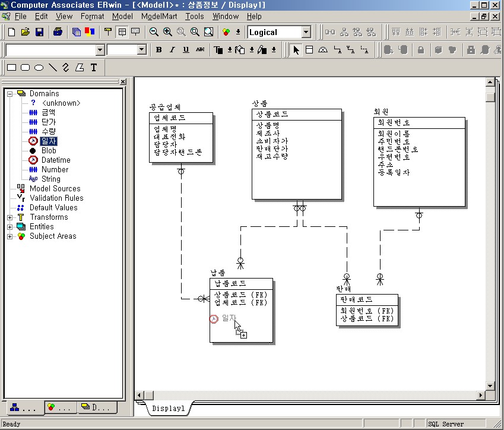The image size is (504, 430).
Task: Select the non-identifying dashed relationship tool
Action: 364,50
